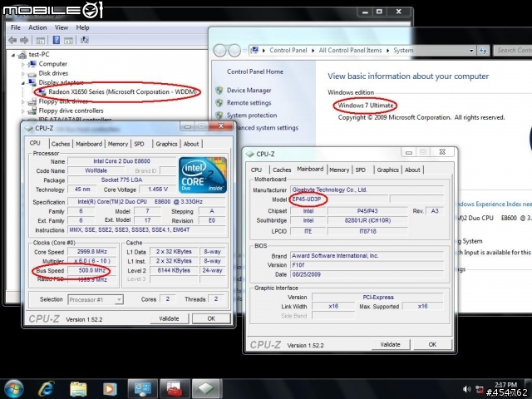Click OK in the right CPU-Z window
Image resolution: width=532 pixels, height=399 pixels.
(432, 344)
